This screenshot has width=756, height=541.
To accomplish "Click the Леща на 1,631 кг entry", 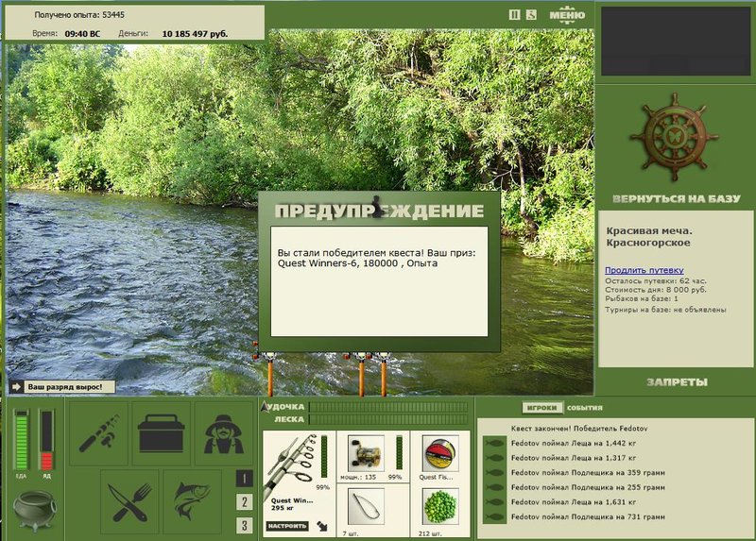I will pos(574,502).
